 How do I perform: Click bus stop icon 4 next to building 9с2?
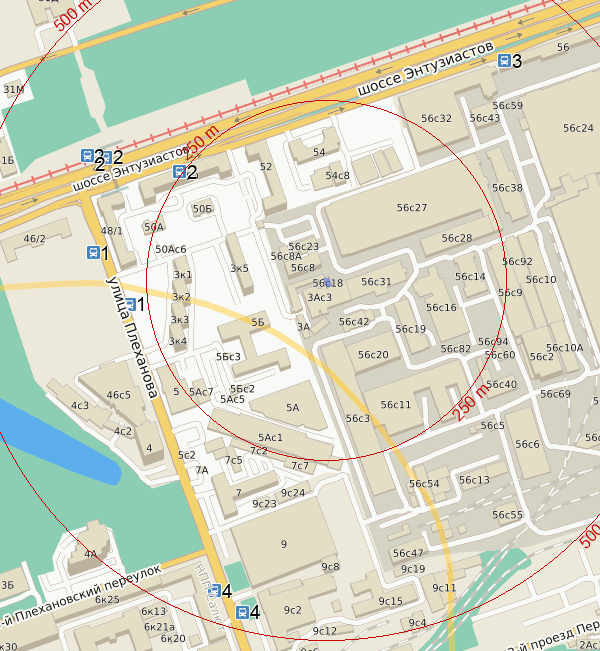tap(244, 612)
